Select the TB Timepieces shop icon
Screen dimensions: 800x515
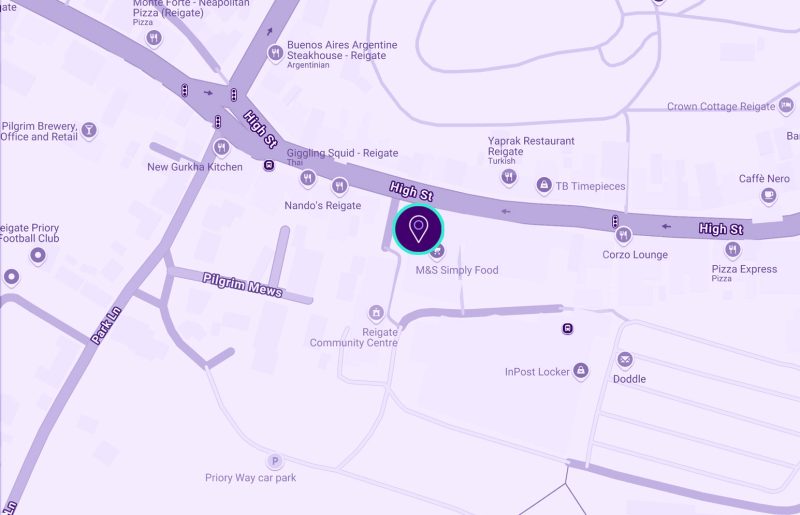click(x=544, y=184)
